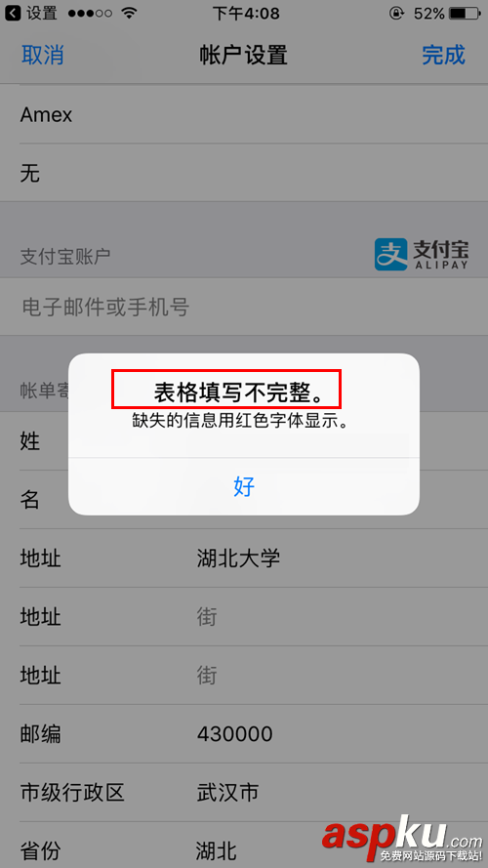Tap the second 地址 street field
The height and width of the screenshot is (868, 488).
coord(244,617)
